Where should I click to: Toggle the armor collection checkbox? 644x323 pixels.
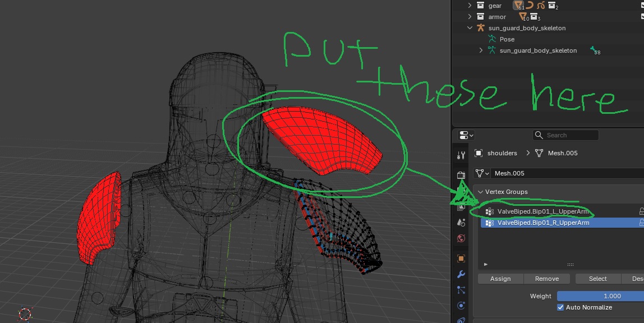tap(642, 17)
